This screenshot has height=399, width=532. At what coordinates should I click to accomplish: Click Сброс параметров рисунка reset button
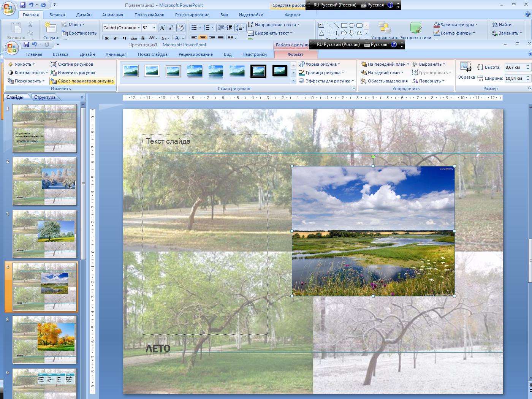pyautogui.click(x=82, y=81)
